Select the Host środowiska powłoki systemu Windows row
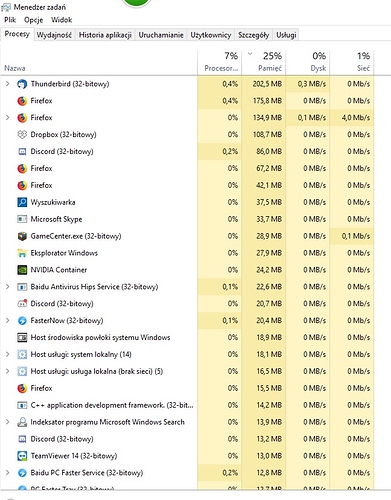Image resolution: width=391 pixels, height=500 pixels. point(195,338)
